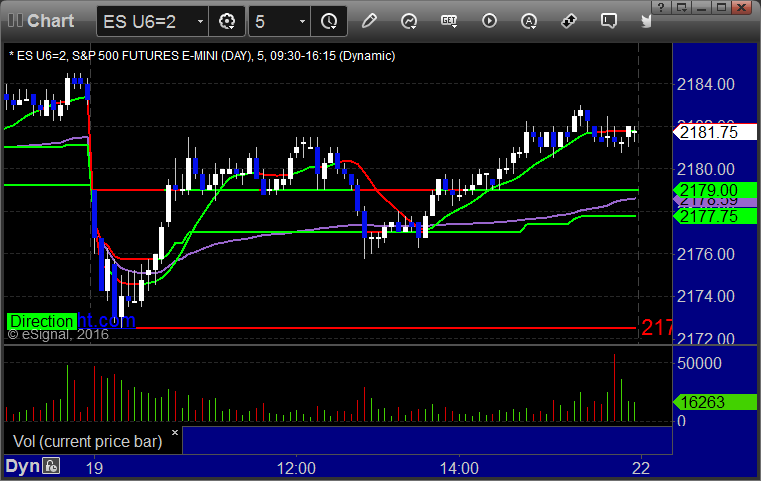
Task: Click the Vol (current price bar) label
Action: click(x=87, y=441)
